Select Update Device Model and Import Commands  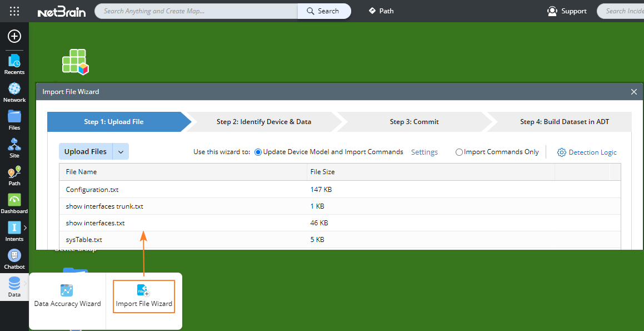258,152
